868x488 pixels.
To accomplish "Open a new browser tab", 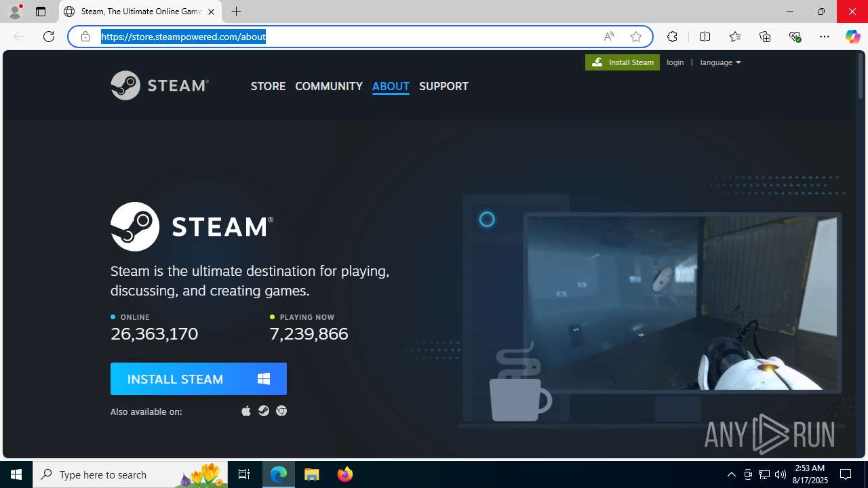I will [236, 12].
